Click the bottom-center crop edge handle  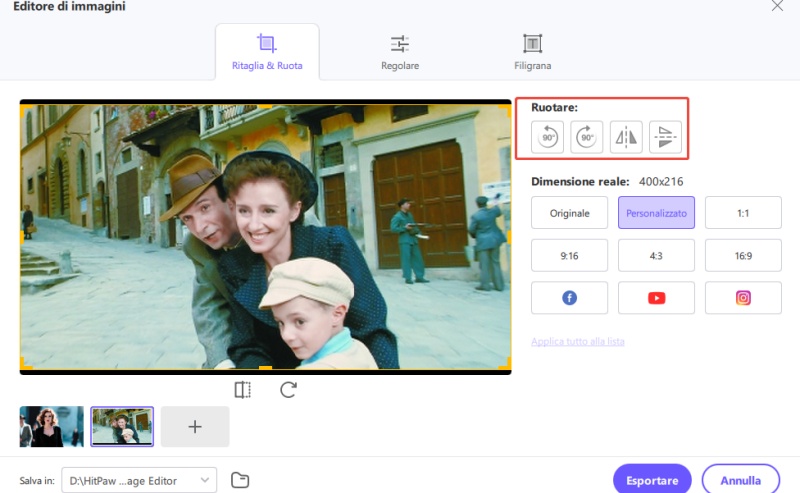click(x=265, y=367)
